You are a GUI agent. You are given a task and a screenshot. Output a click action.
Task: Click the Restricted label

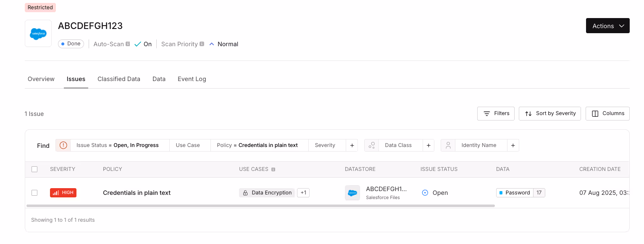coord(40,8)
